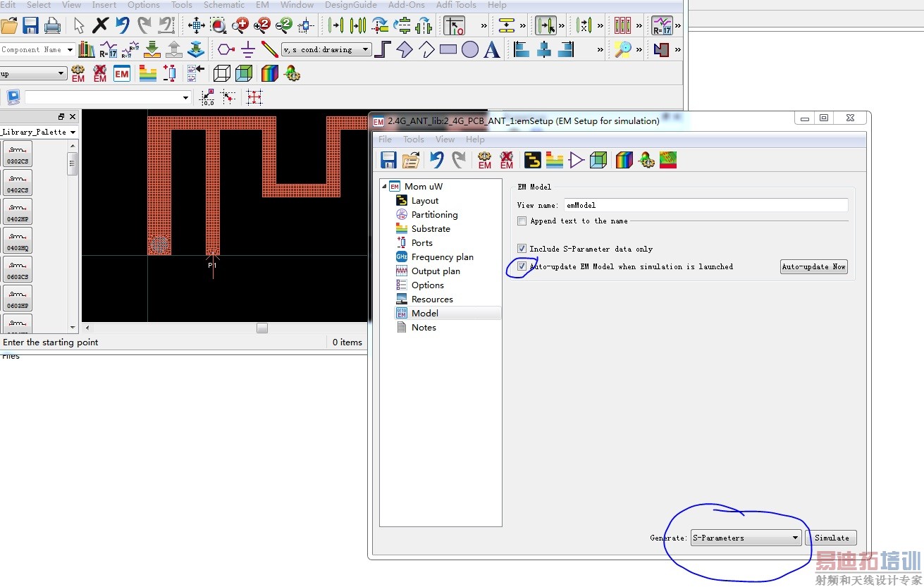
Task: Click the rainbow visualization icon in main toolbar
Action: 269,73
